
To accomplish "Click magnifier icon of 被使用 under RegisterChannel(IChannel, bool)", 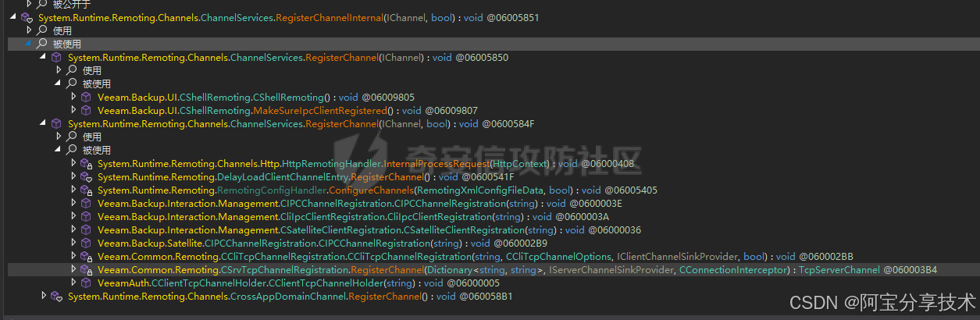I will pyautogui.click(x=72, y=150).
